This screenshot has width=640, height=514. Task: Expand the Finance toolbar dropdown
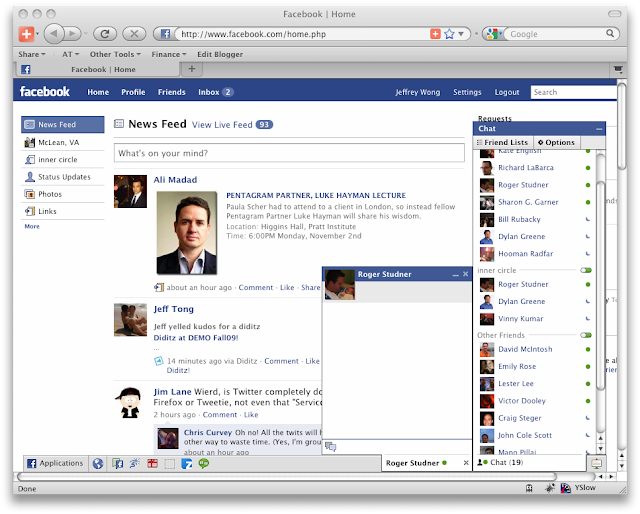tap(169, 54)
